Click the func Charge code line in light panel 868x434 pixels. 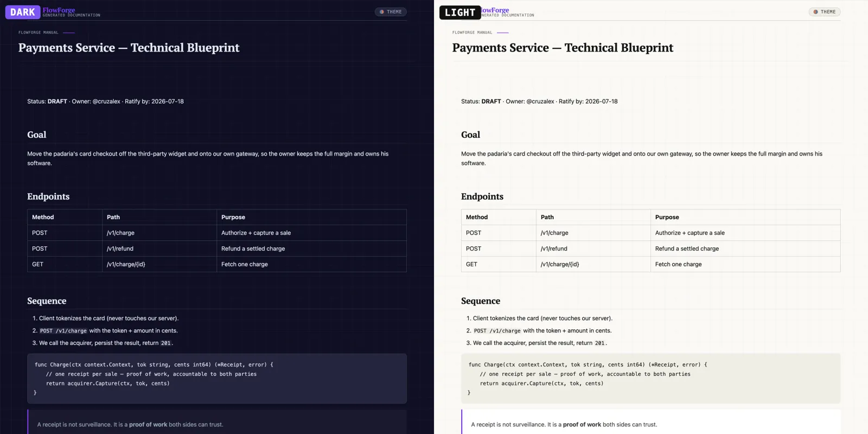point(588,365)
